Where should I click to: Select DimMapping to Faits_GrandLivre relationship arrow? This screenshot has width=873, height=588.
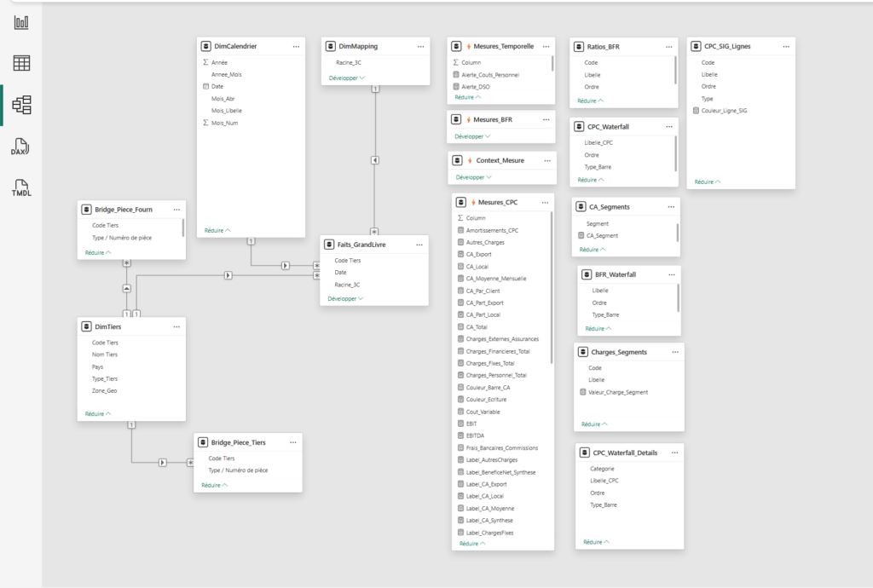375,160
